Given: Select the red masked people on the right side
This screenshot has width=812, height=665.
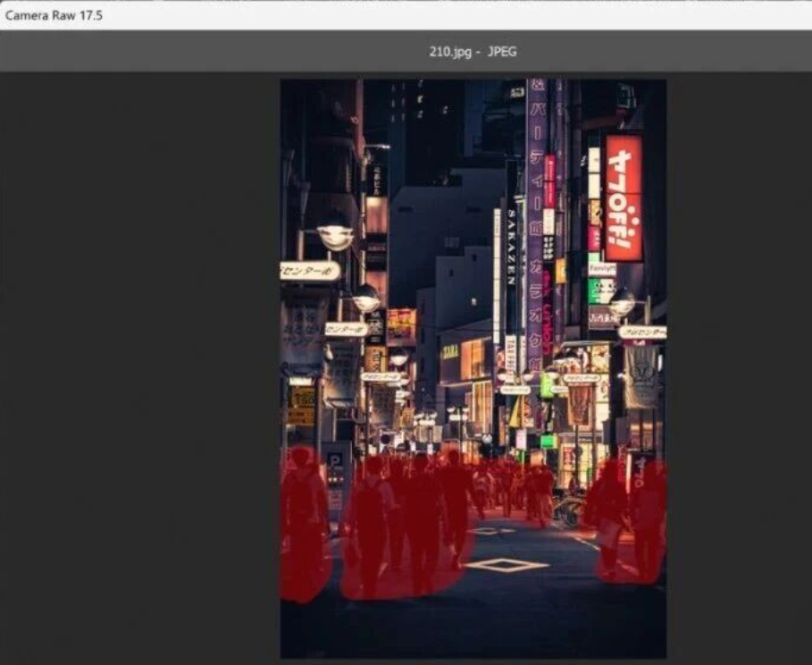Looking at the screenshot, I should pos(630,523).
